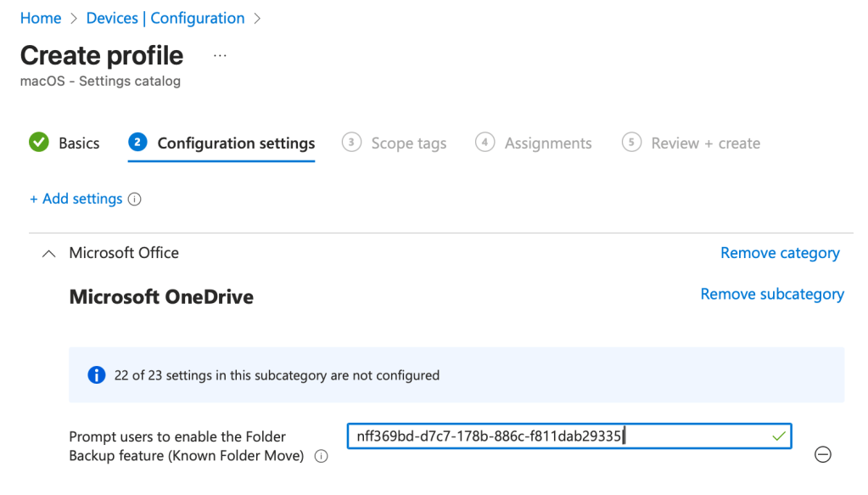Select the Configuration settings tab
868x495 pixels.
pos(235,143)
